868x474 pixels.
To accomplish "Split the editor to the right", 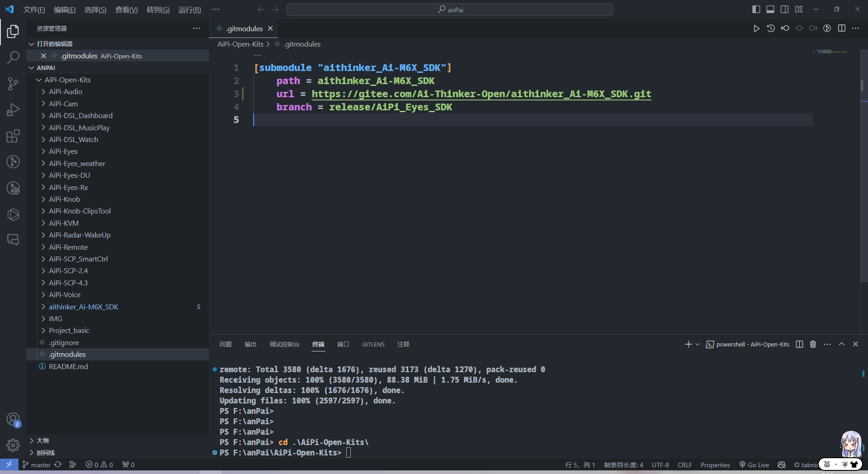I will 841,28.
